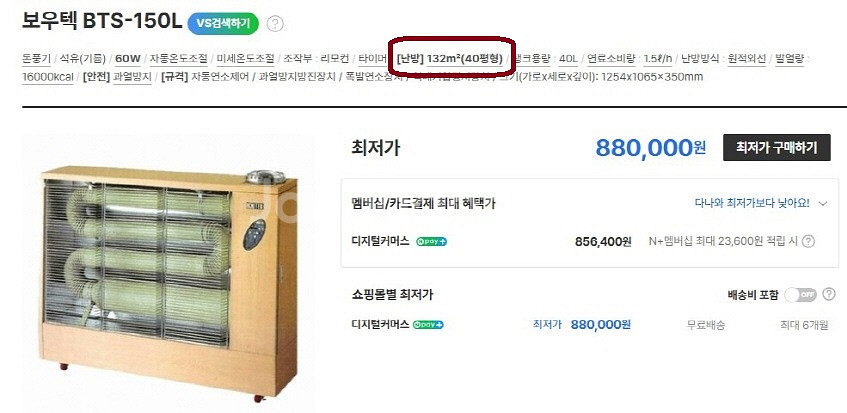This screenshot has width=847, height=413.
Task: Click the 16000kcal heat output link
Action: pos(48,77)
